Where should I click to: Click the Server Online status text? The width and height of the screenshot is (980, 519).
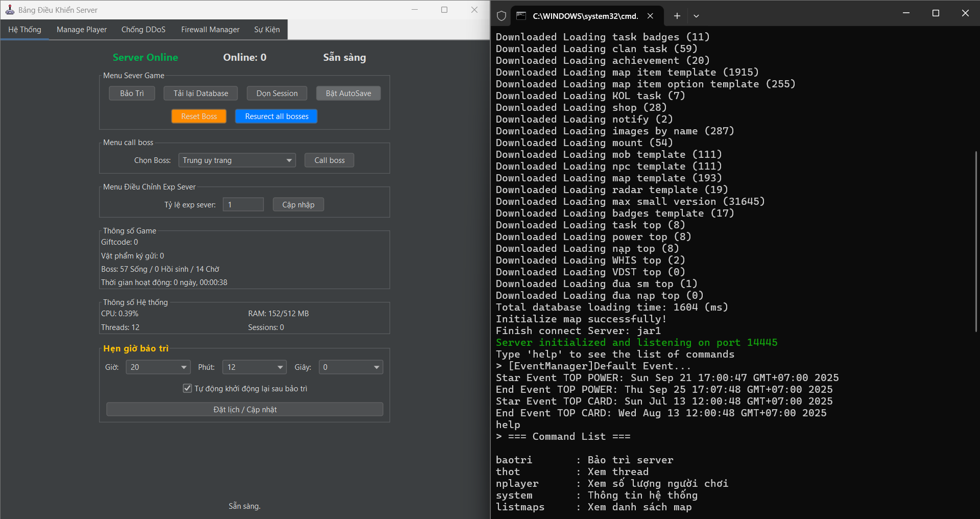coord(146,58)
